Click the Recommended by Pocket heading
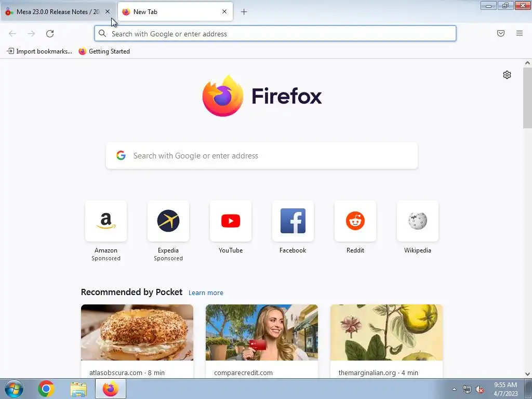532x399 pixels. click(x=131, y=292)
